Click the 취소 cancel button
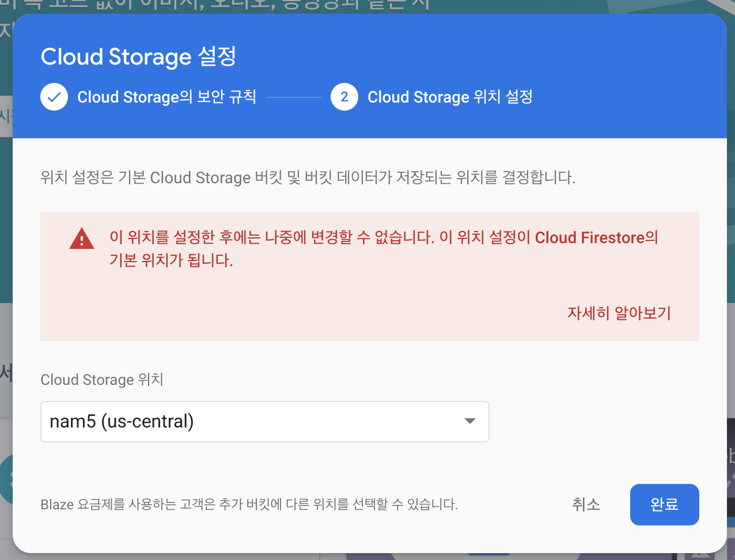 click(x=586, y=505)
